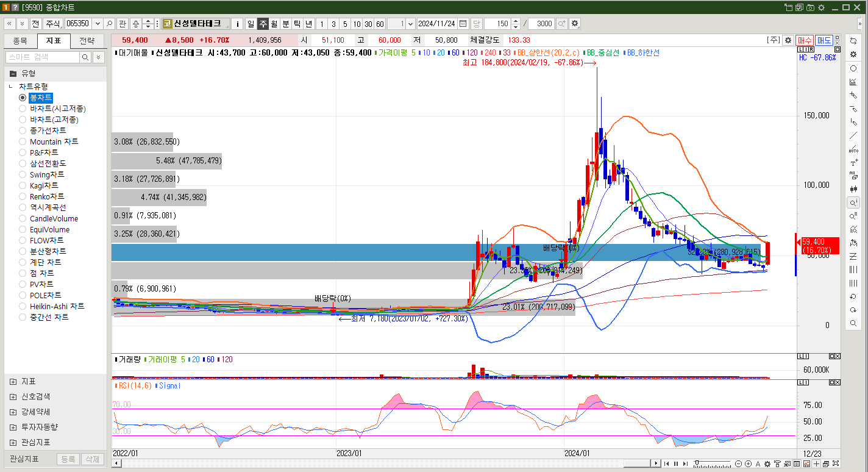Click the bottom toolbar settings gear

pyautogui.click(x=768, y=464)
